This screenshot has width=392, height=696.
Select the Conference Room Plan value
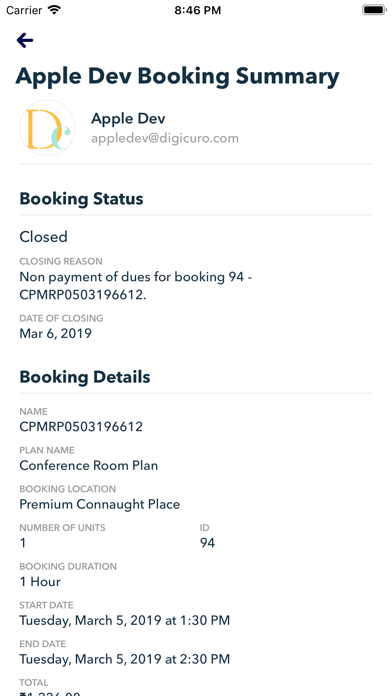[x=89, y=465]
